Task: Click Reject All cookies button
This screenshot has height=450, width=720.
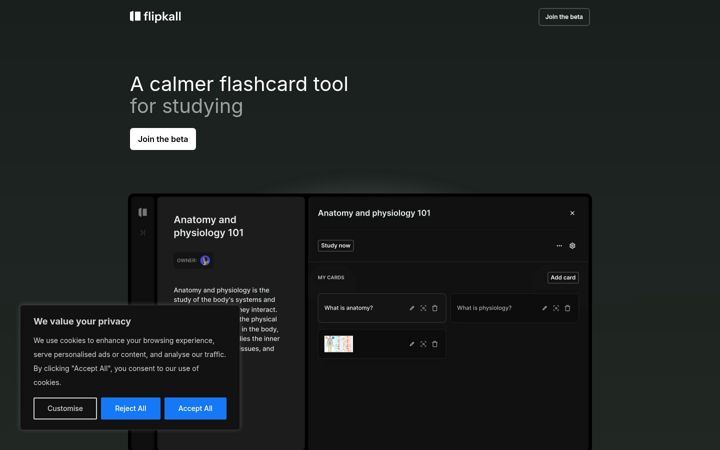Action: (130, 408)
